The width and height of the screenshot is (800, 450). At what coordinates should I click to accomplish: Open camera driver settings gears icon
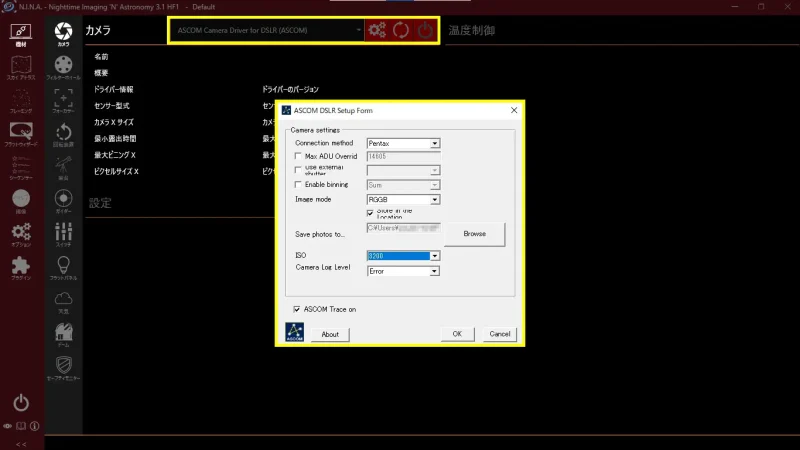coord(377,30)
